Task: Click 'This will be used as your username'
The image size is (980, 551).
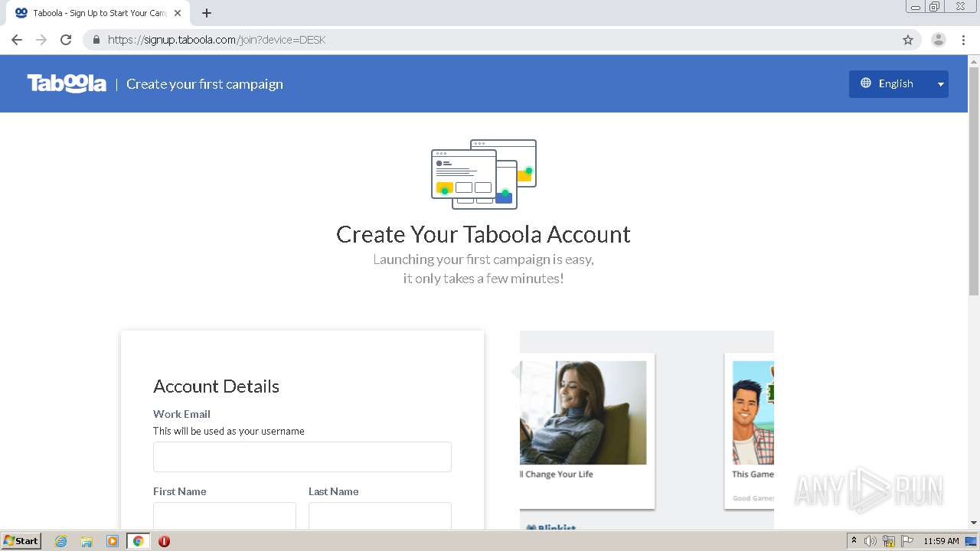Action: (229, 431)
